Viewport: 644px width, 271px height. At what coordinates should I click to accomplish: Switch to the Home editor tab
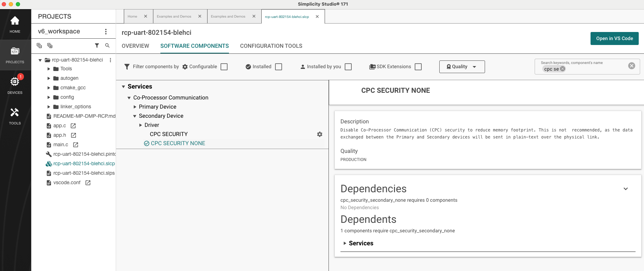133,17
